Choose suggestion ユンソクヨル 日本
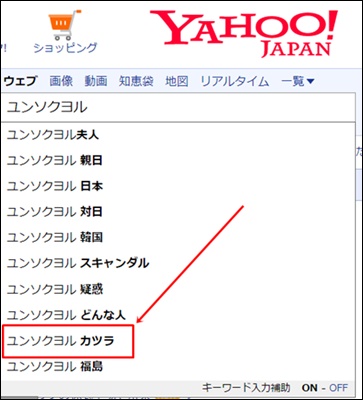Image resolution: width=363 pixels, height=400 pixels. 178,186
